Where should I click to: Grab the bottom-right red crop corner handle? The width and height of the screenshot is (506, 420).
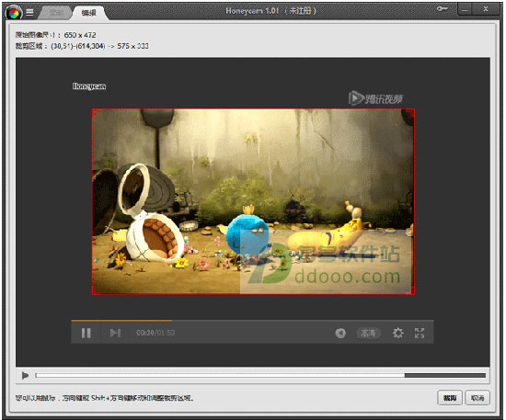(412, 291)
